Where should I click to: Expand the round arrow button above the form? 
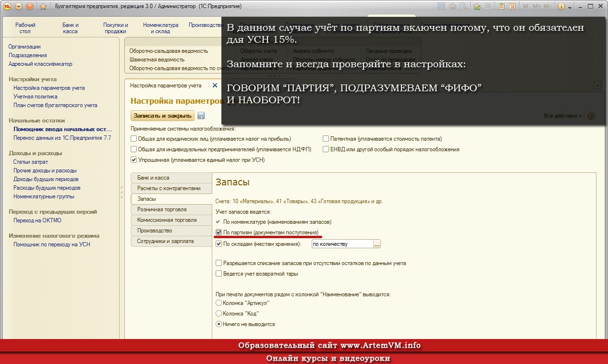click(x=597, y=85)
